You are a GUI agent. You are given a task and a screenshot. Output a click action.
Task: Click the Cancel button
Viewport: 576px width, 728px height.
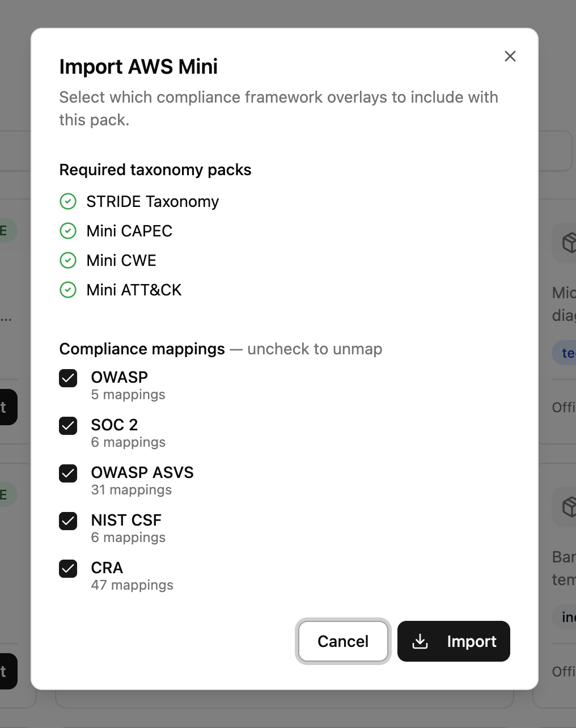pos(343,641)
